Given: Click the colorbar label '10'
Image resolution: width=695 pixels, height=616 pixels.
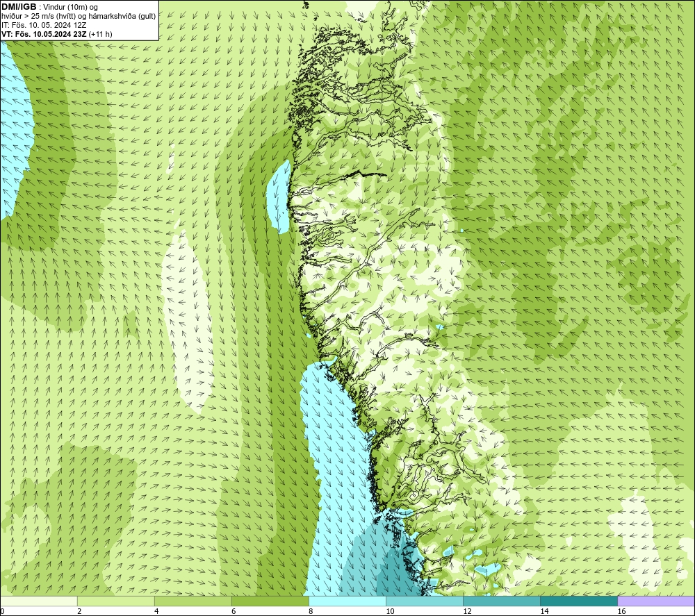Looking at the screenshot, I should coord(390,612).
